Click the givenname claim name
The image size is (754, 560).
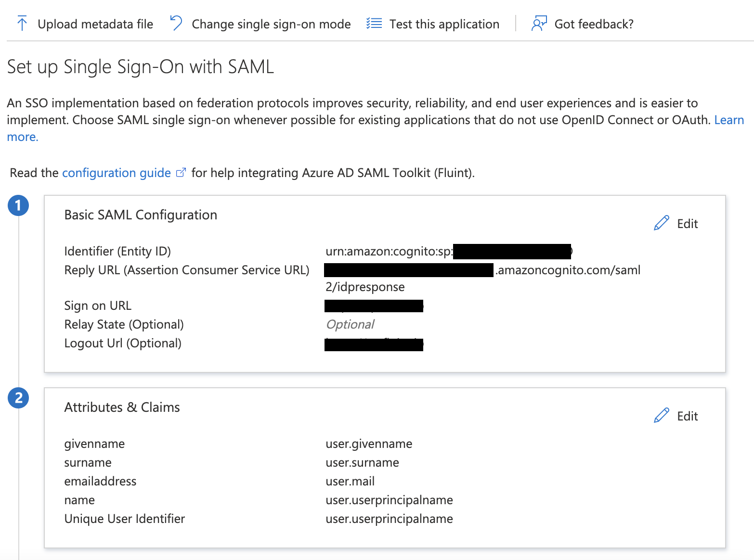click(x=94, y=444)
